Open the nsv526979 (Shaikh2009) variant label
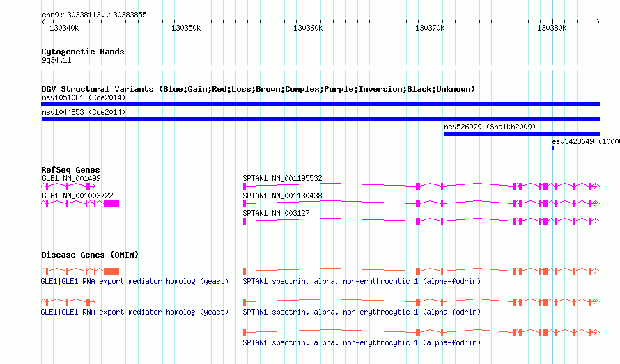This screenshot has height=364, width=620. point(490,127)
